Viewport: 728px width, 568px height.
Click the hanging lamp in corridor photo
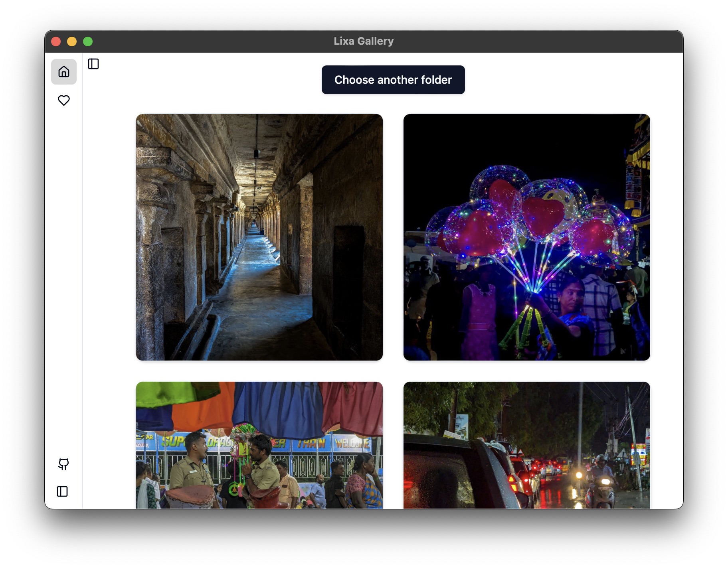[x=256, y=153]
